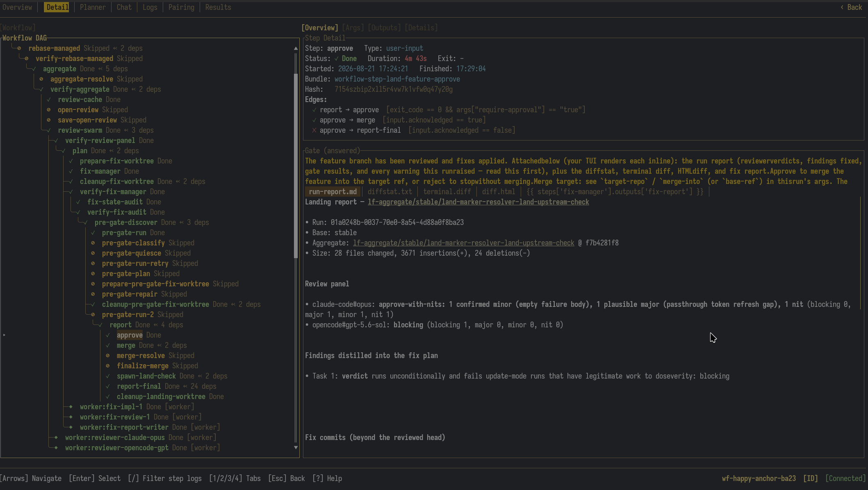Click the pre-gate-plan skipped icon
Viewport: 868px width, 490px height.
(x=93, y=274)
